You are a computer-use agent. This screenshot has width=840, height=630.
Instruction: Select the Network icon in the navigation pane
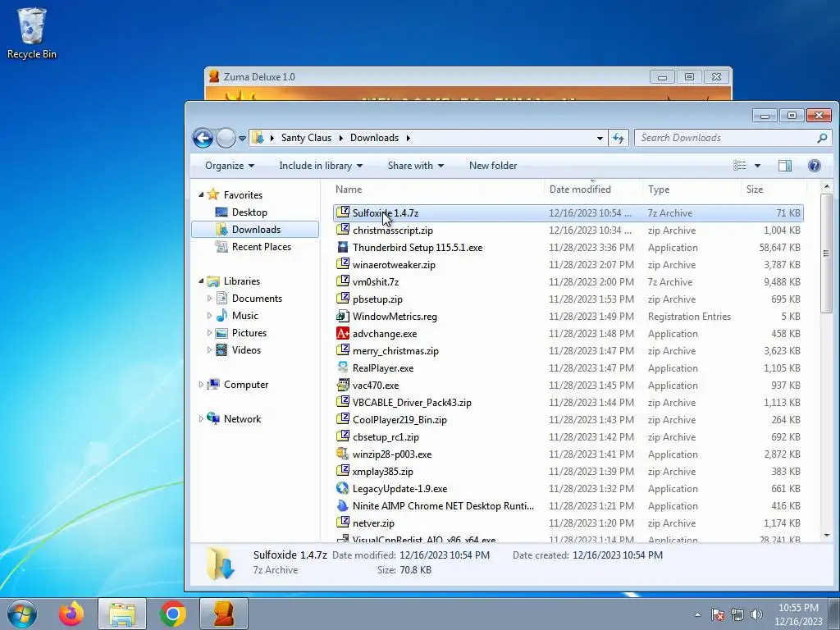pyautogui.click(x=213, y=418)
